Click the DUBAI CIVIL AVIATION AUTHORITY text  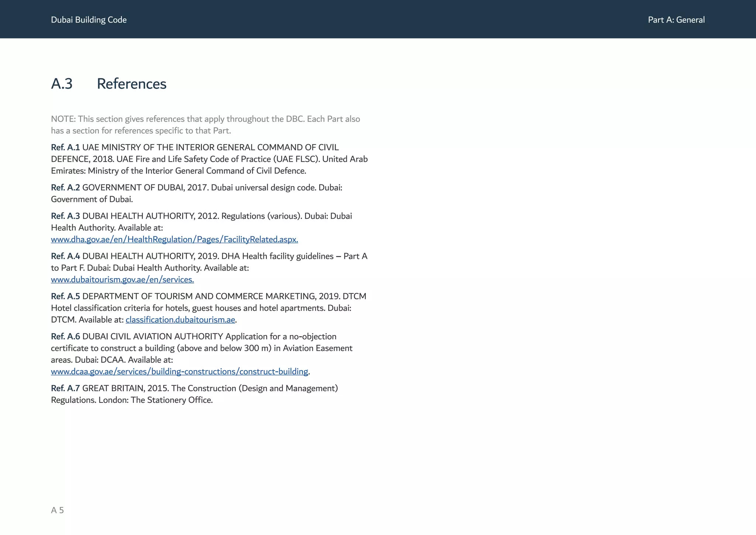[152, 337]
